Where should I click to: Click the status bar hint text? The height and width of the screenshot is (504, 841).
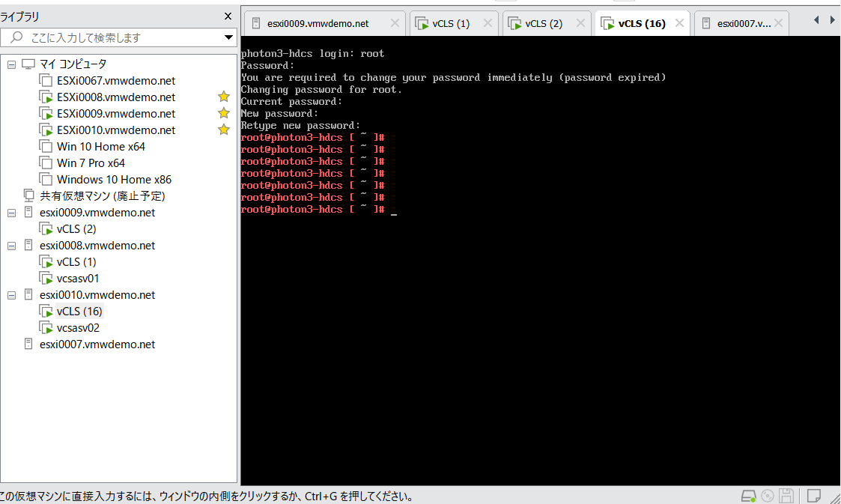click(x=207, y=497)
